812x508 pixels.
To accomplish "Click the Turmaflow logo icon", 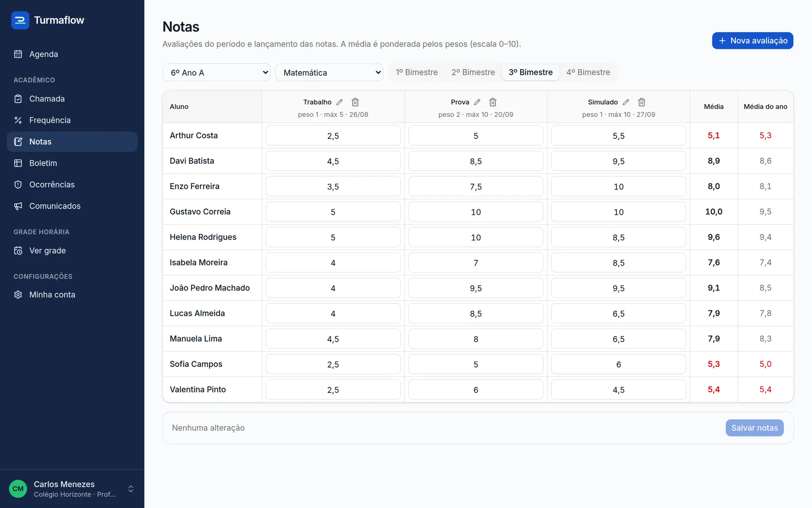I will [20, 20].
